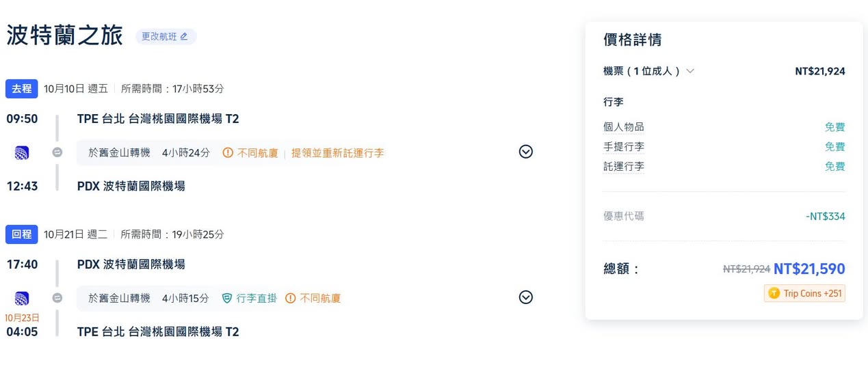Screen dimensions: 868x369
Task: Click the return layover stop circle icon
Action: pyautogui.click(x=57, y=298)
